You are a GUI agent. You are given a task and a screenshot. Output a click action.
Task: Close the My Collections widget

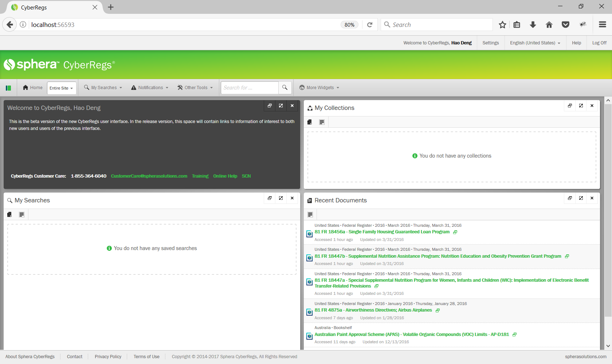[x=592, y=106]
